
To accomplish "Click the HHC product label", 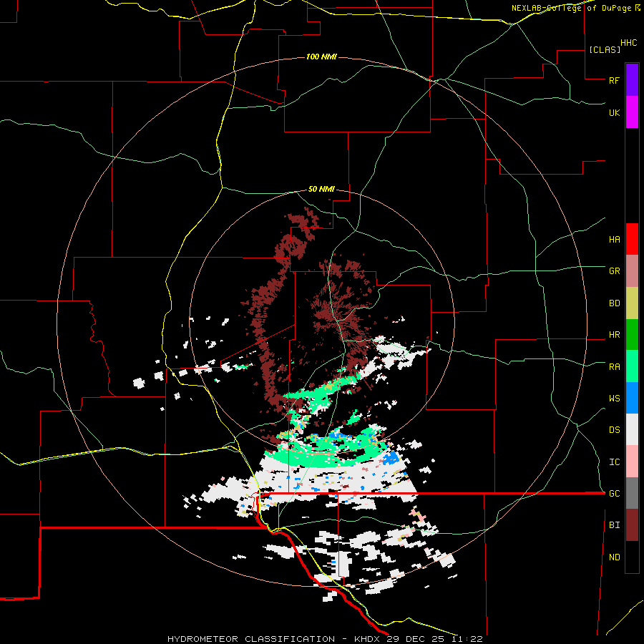I will pyautogui.click(x=628, y=43).
